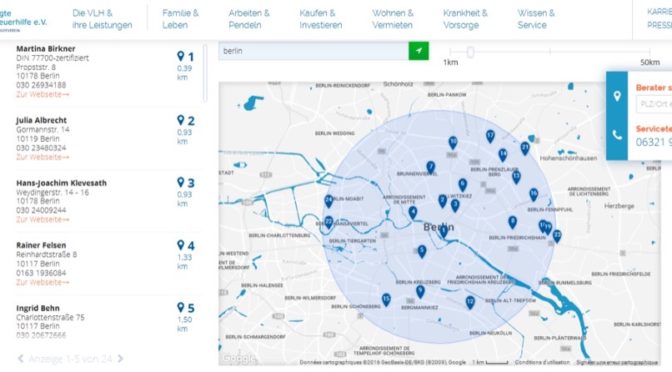Click the advisor list scrollbar
This screenshot has width=672, height=372.
205,73
